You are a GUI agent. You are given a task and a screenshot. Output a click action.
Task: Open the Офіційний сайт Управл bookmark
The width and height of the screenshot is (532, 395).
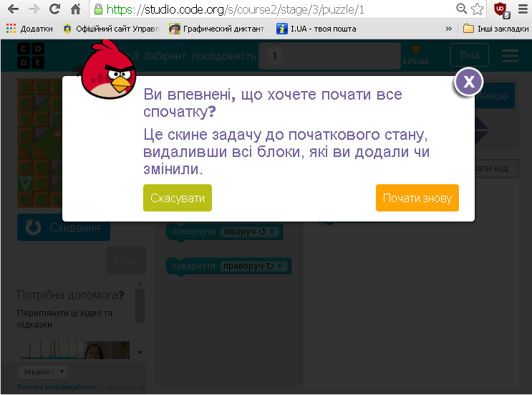pyautogui.click(x=111, y=29)
